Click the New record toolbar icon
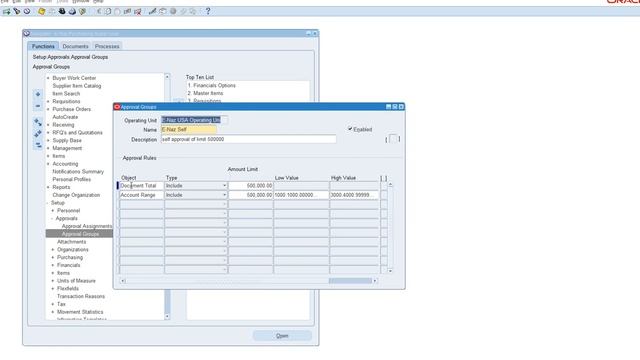 coord(7,11)
